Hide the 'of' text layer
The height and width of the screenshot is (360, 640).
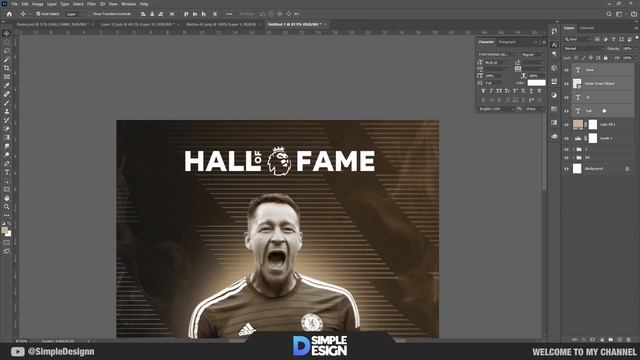(566, 98)
